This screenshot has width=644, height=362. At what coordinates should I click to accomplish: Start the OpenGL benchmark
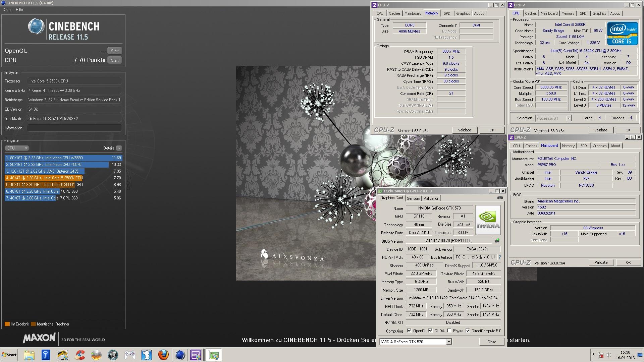point(115,51)
